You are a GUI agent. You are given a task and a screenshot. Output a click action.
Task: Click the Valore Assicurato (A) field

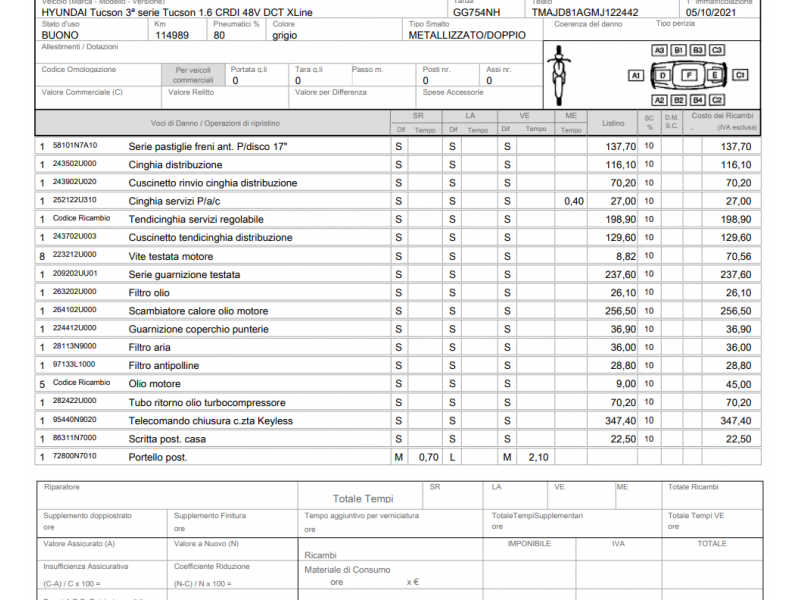pos(102,549)
